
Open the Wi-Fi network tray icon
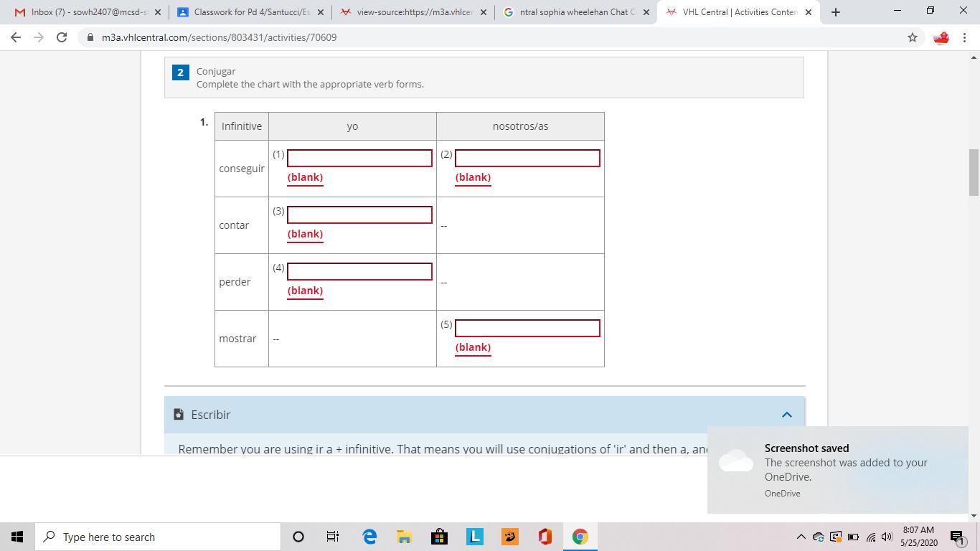point(870,537)
